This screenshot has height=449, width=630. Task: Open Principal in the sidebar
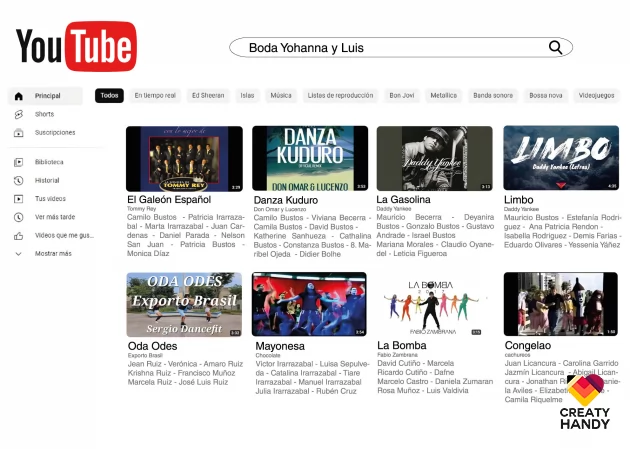point(47,96)
